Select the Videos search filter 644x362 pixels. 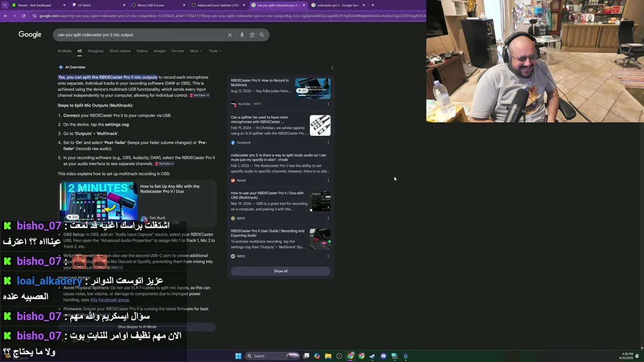point(142,51)
